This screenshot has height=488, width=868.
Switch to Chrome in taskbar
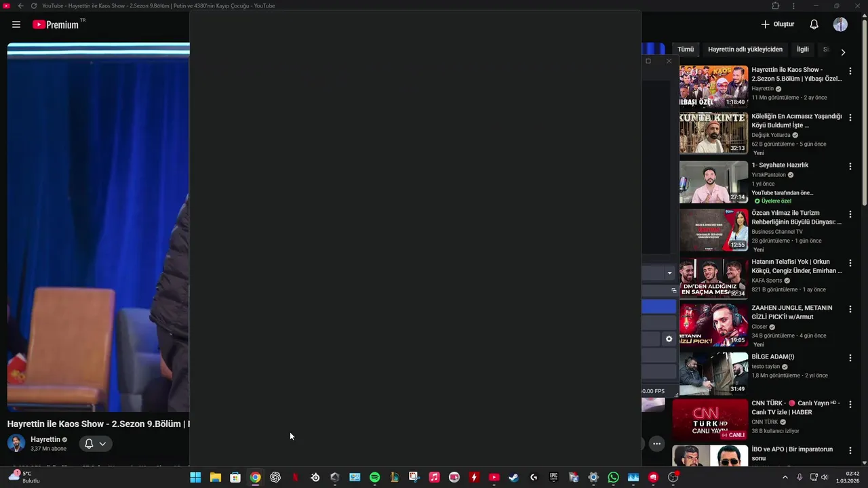255,477
